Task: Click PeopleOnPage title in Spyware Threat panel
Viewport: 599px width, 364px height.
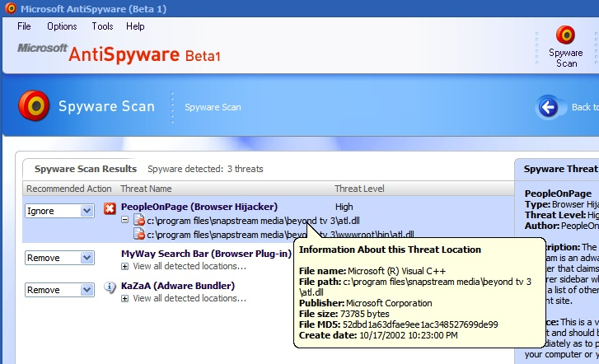Action: pos(558,194)
